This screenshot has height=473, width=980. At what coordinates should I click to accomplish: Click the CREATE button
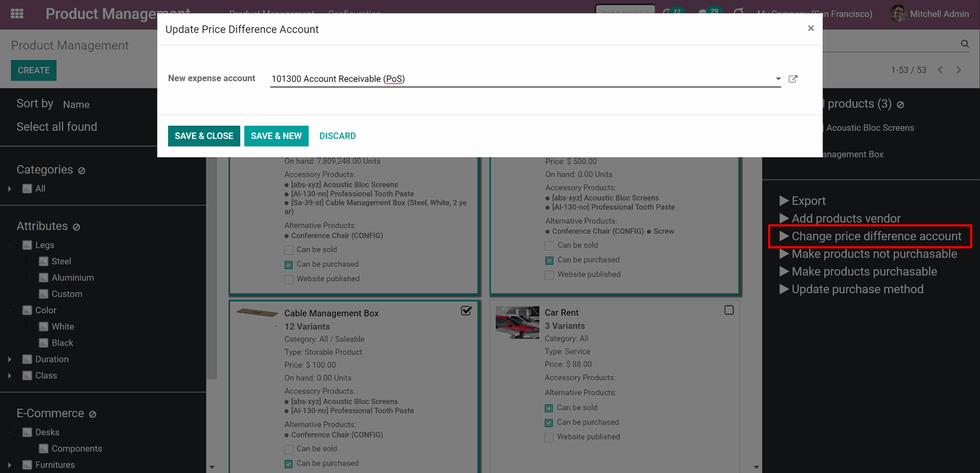[34, 71]
